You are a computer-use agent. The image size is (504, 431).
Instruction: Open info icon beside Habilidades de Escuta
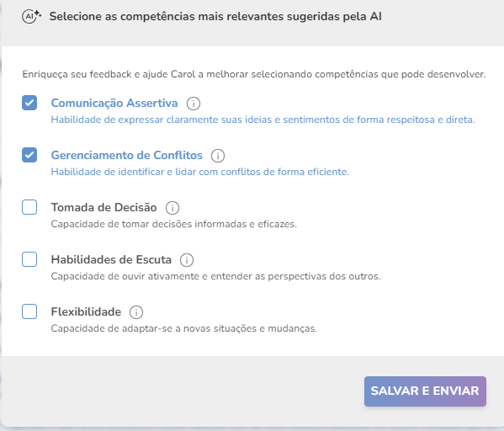pos(187,260)
